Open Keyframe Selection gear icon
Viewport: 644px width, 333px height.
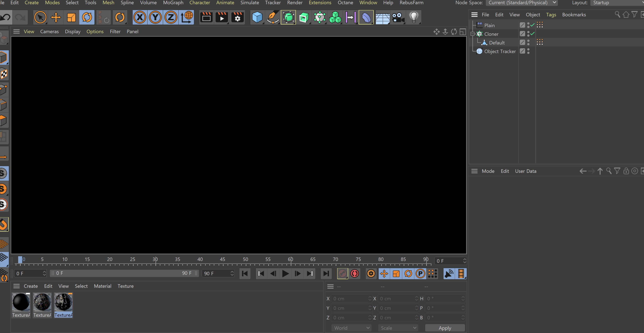click(x=371, y=274)
